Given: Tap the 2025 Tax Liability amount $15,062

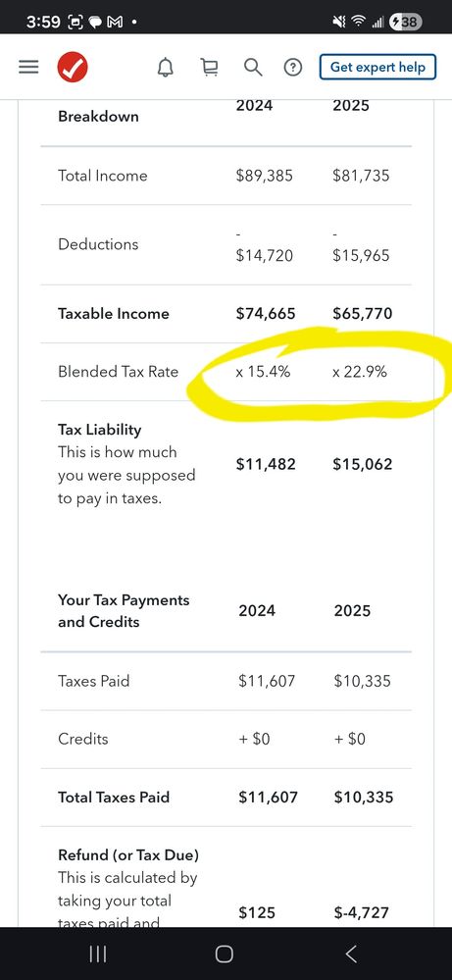Looking at the screenshot, I should tap(363, 464).
